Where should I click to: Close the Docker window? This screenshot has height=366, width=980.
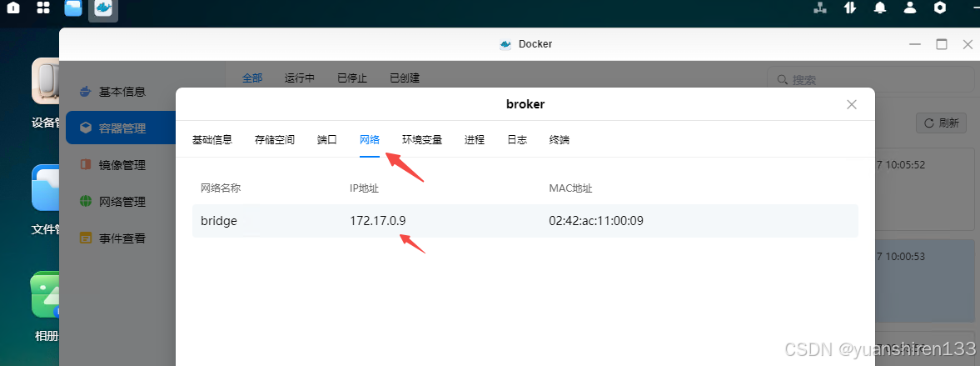pos(968,44)
